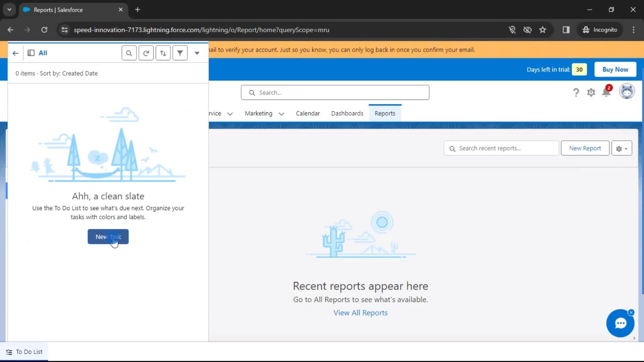This screenshot has height=362, width=644.
Task: Open the user profile avatar
Action: pos(627,91)
